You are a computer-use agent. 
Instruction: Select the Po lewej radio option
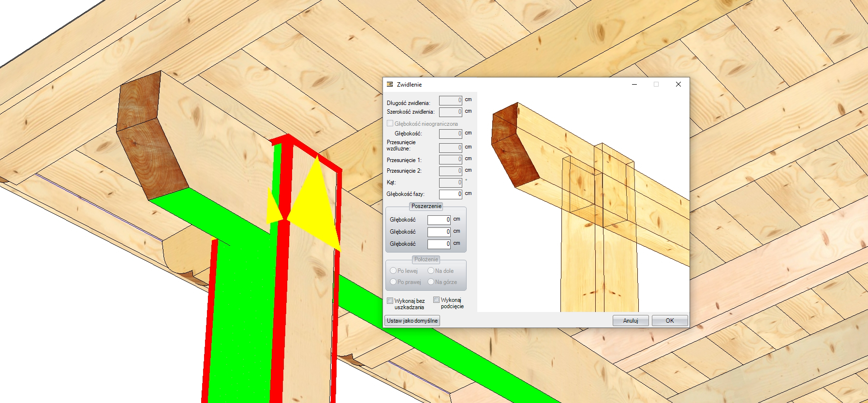coord(393,271)
